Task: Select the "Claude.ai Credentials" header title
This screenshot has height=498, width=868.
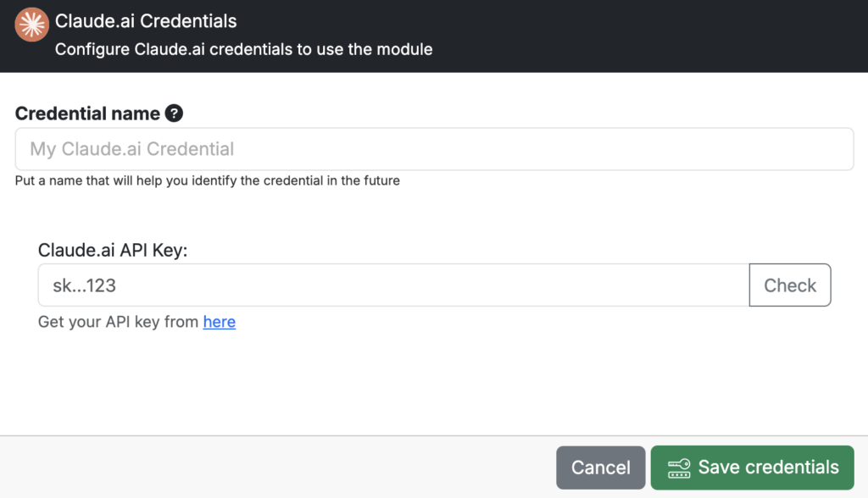Action: pos(146,21)
